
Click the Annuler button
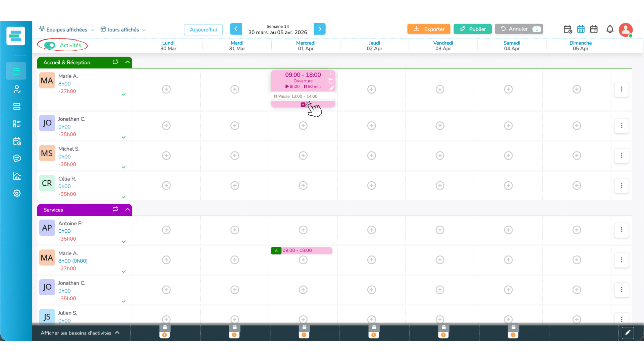click(519, 29)
